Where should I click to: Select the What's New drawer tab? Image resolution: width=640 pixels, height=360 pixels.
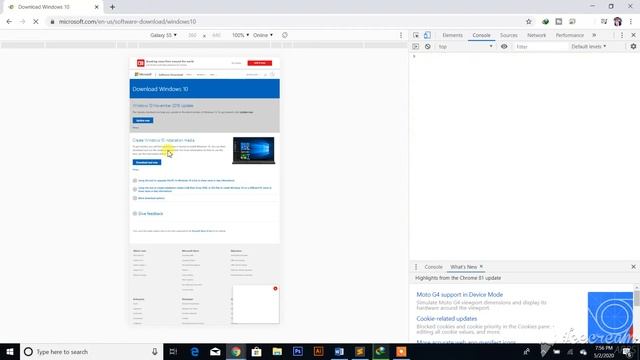click(463, 267)
